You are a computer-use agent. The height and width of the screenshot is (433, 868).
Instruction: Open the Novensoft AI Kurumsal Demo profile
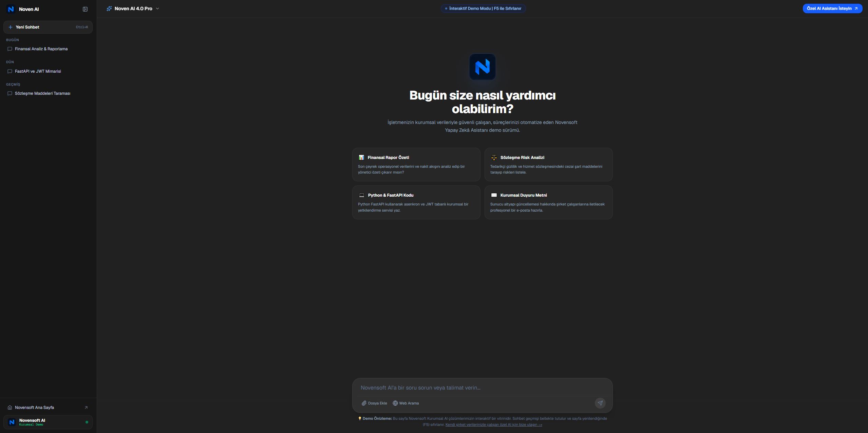pos(48,422)
